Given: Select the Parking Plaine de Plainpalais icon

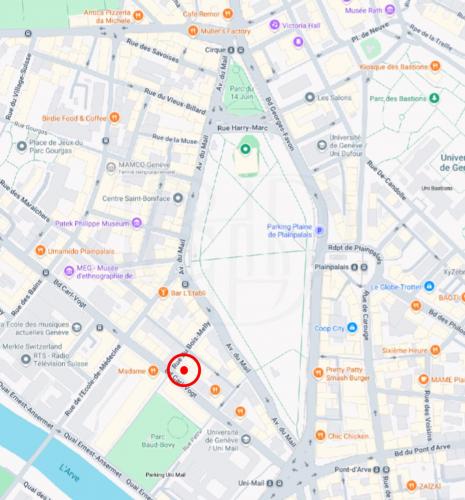Looking at the screenshot, I should click(x=320, y=230).
